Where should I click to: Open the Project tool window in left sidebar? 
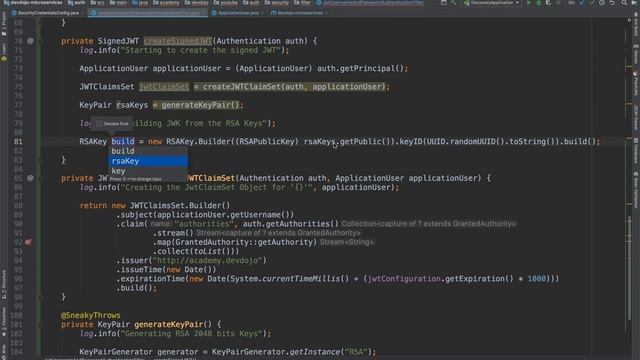point(4,24)
